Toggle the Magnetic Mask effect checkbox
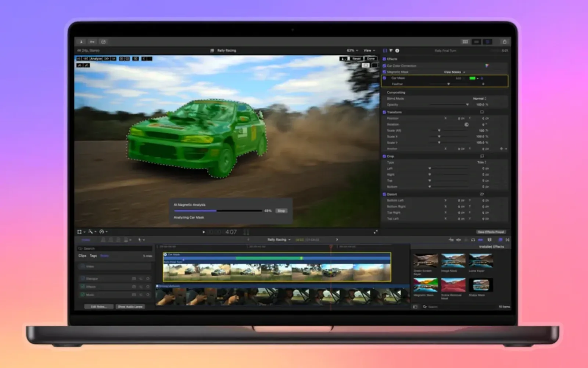Screen dimensions: 588x368 (x=384, y=72)
